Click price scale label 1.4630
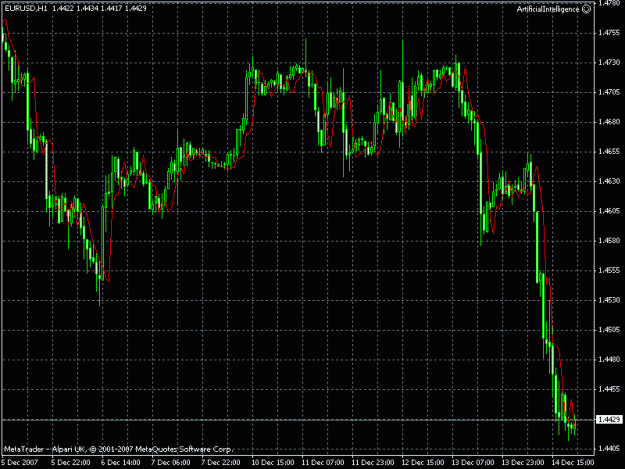The height and width of the screenshot is (469, 625). (x=609, y=181)
